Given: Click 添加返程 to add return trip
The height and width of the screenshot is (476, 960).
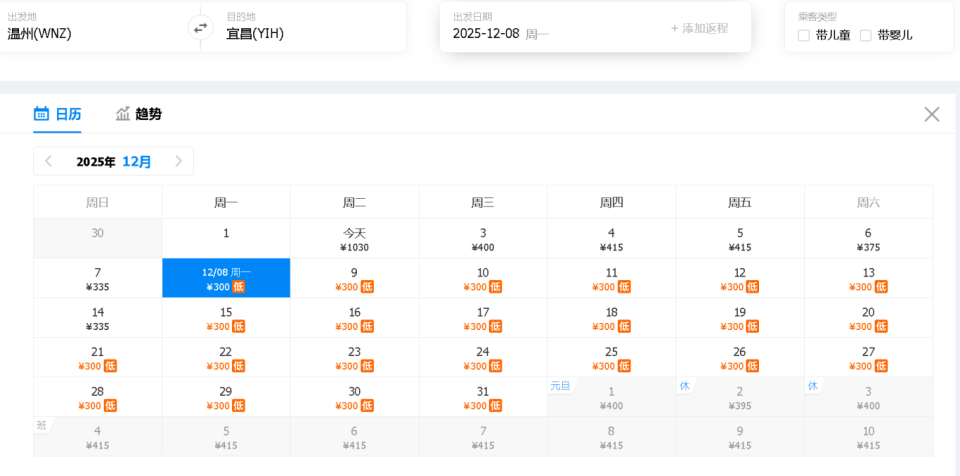Looking at the screenshot, I should point(699,28).
